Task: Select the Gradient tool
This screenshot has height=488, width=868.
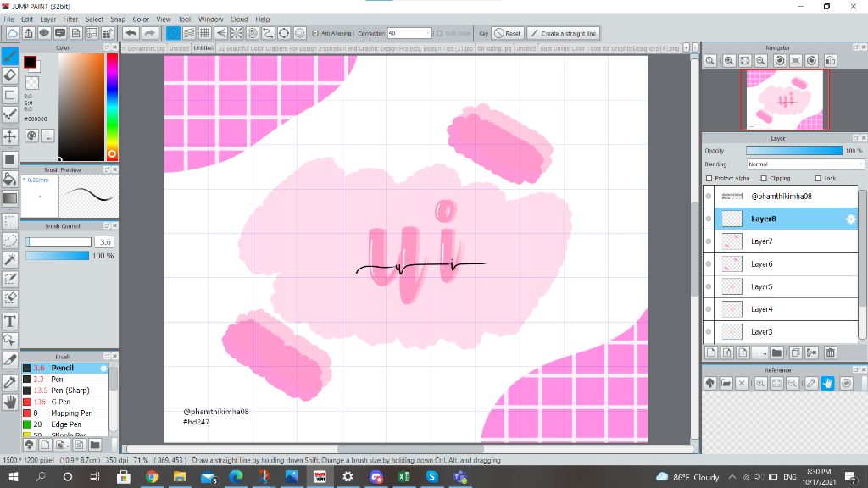Action: [10, 198]
